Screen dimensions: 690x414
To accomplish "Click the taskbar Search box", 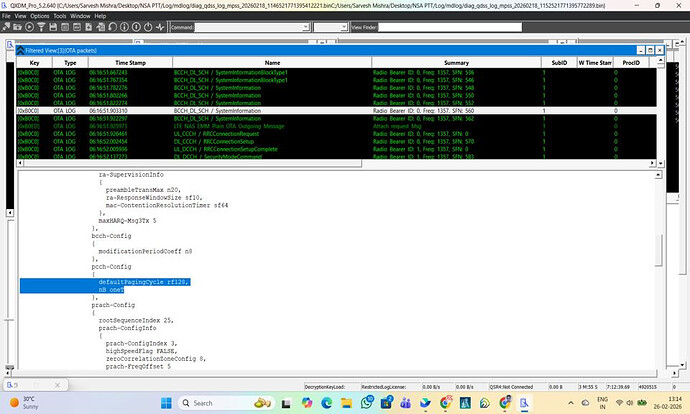I will coord(227,403).
